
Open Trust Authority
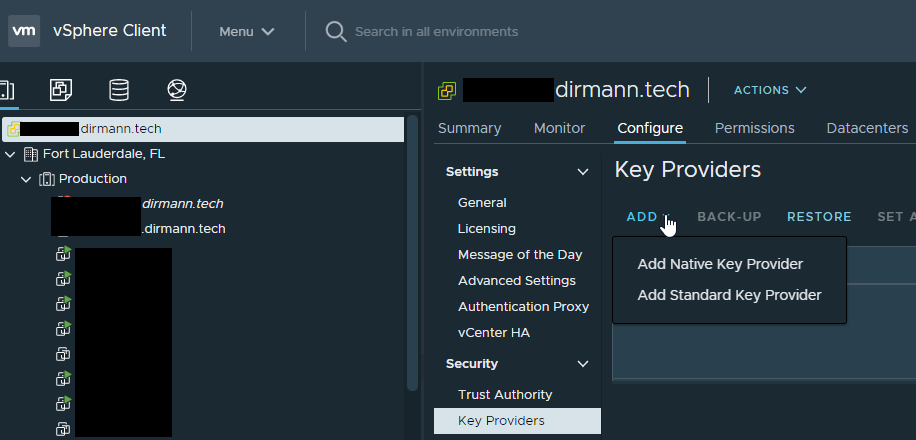pyautogui.click(x=505, y=395)
